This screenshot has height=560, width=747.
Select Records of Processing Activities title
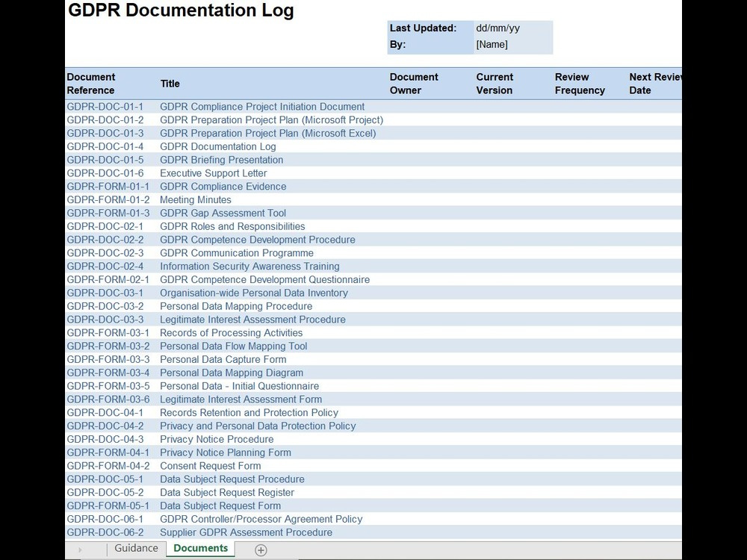pos(231,333)
